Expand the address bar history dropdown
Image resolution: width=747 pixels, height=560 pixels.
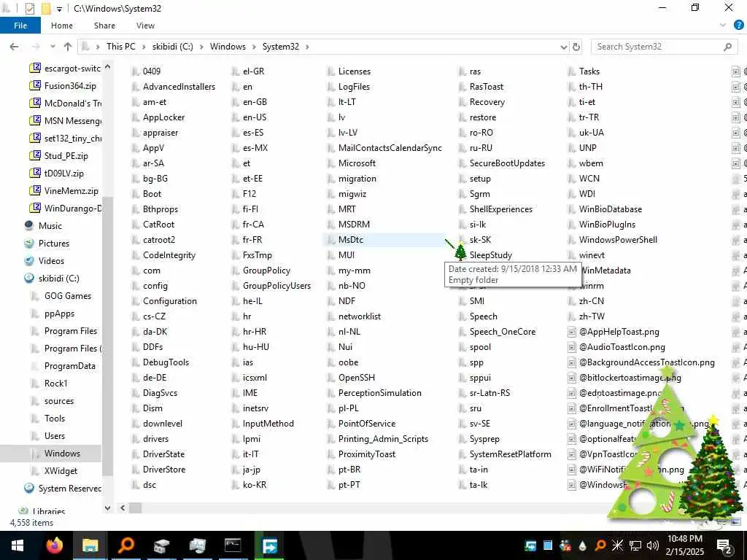tap(564, 47)
